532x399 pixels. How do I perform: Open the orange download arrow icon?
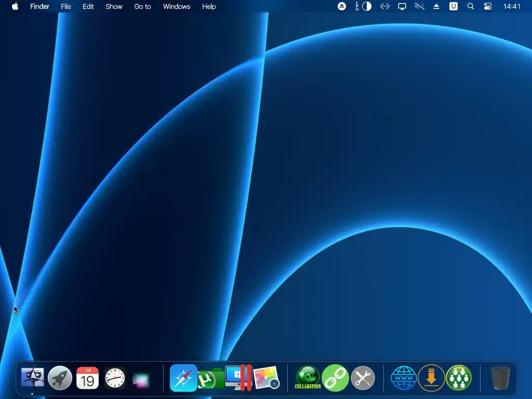[x=431, y=378]
